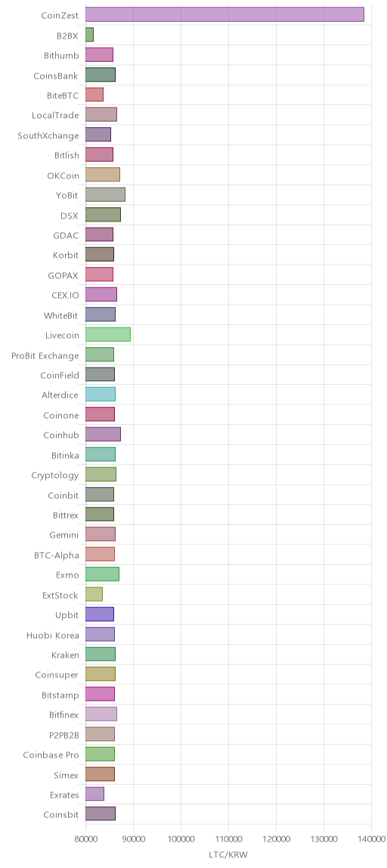This screenshot has height=868, width=387.
Task: Click the Upbit blue-purple bar
Action: tap(100, 615)
